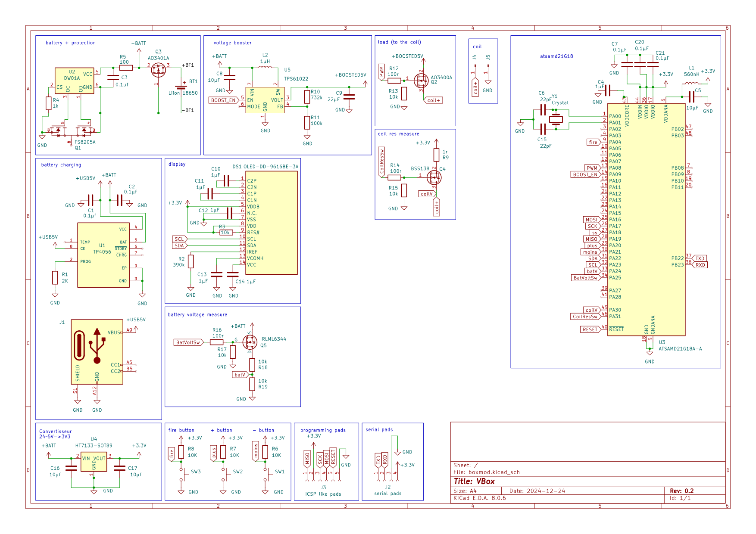Select the RESET label at MCU pin 40
The image size is (756, 534).
[590, 329]
